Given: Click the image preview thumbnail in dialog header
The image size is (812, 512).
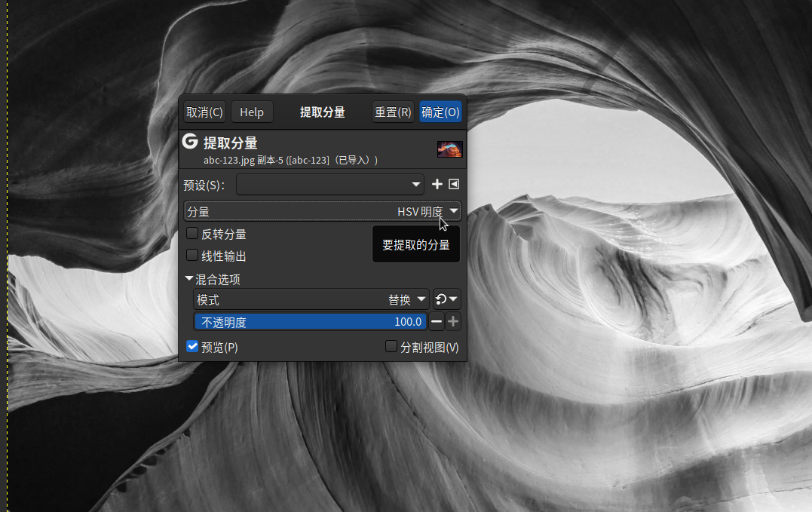Looking at the screenshot, I should [450, 149].
